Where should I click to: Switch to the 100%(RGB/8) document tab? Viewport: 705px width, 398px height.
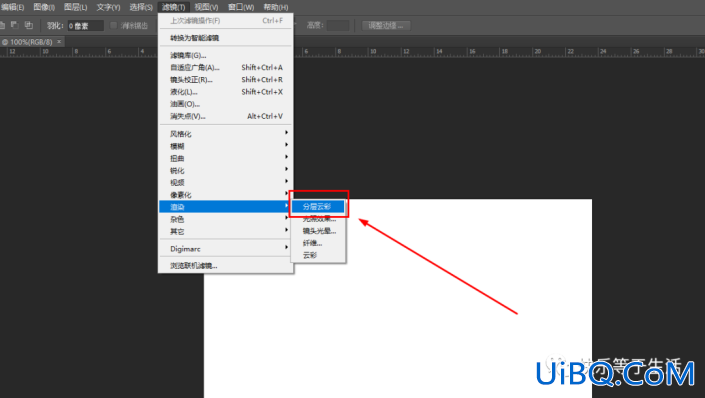coord(31,42)
